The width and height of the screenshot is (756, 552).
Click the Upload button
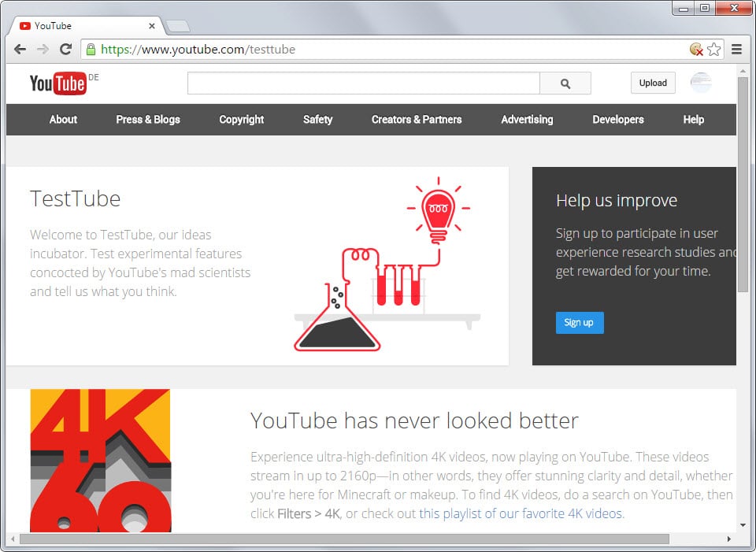(x=653, y=83)
